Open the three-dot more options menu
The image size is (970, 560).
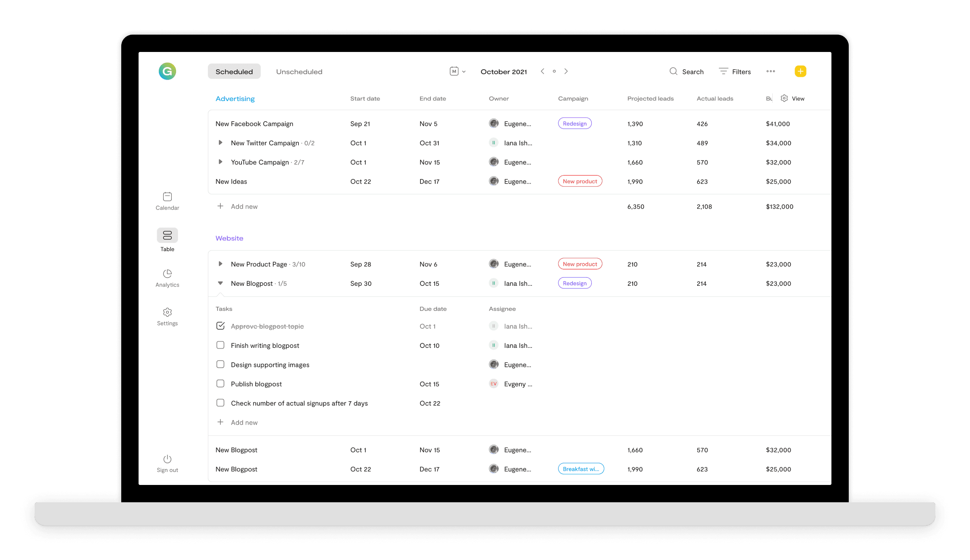770,71
